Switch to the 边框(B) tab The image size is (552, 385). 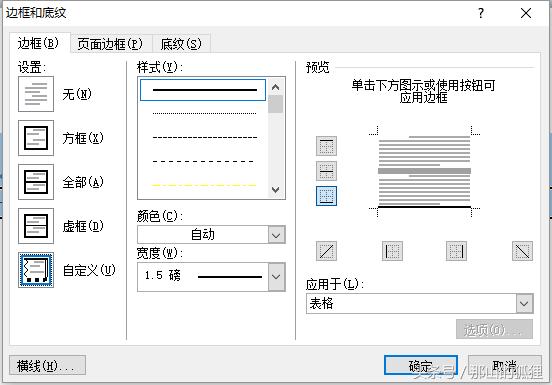click(38, 43)
